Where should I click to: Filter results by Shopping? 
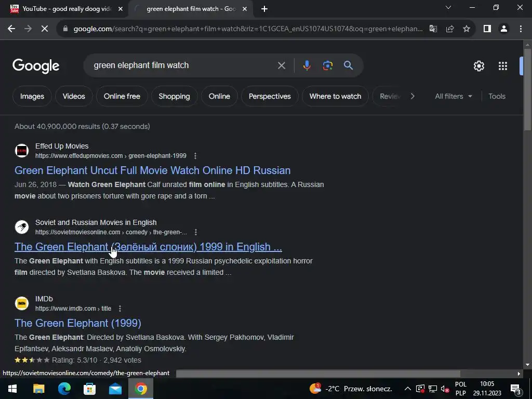[174, 96]
